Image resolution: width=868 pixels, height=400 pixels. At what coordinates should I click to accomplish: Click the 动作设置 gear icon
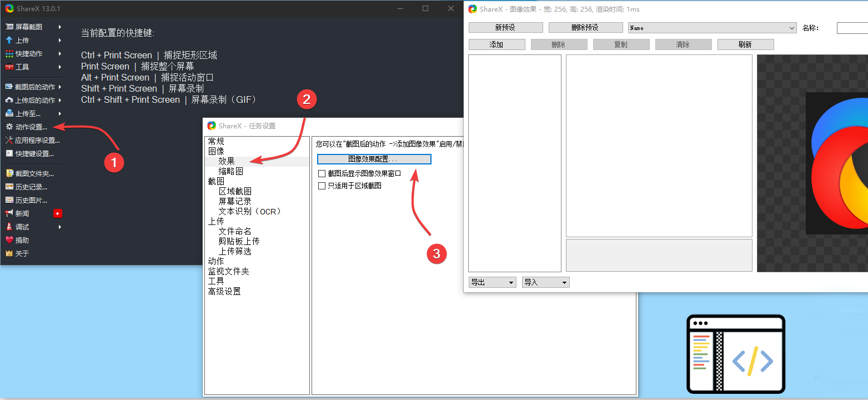9,127
